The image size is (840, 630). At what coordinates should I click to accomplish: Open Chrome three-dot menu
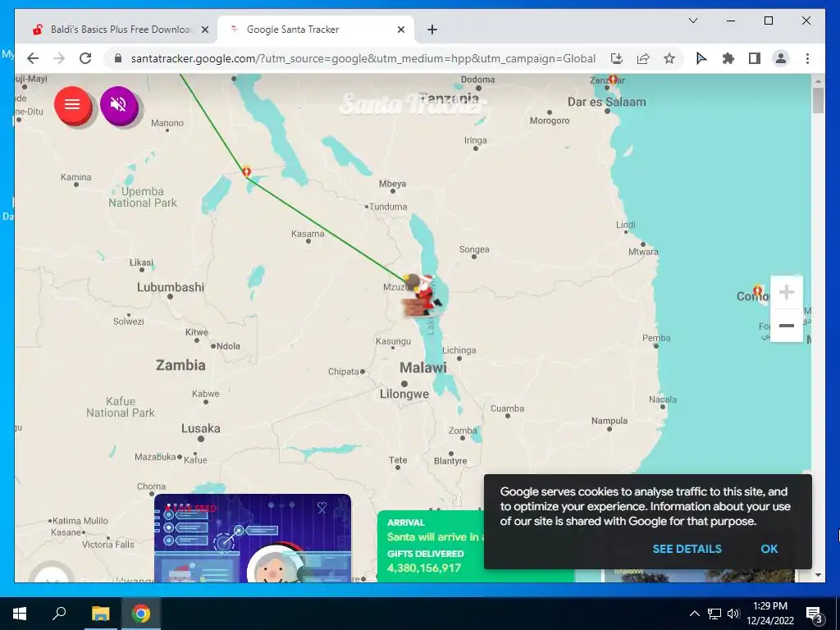point(807,58)
